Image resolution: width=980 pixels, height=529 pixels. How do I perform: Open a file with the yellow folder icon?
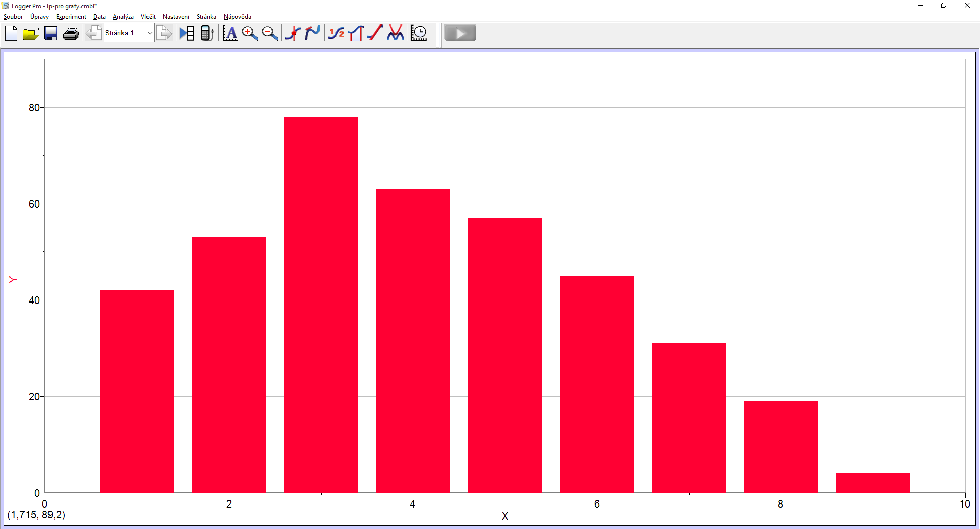(x=31, y=33)
